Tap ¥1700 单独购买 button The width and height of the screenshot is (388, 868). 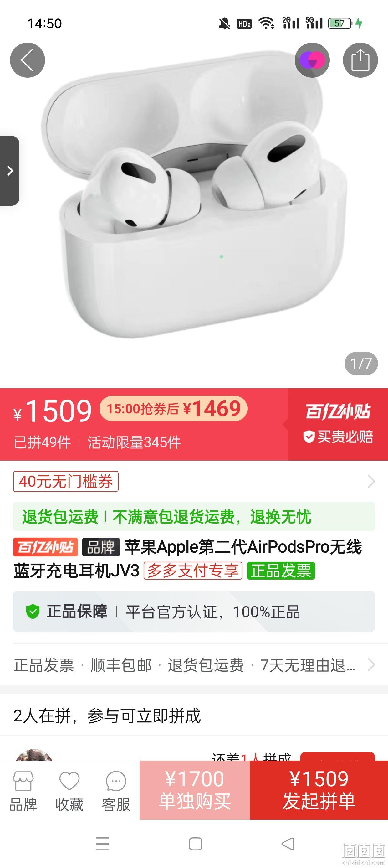[x=195, y=790]
